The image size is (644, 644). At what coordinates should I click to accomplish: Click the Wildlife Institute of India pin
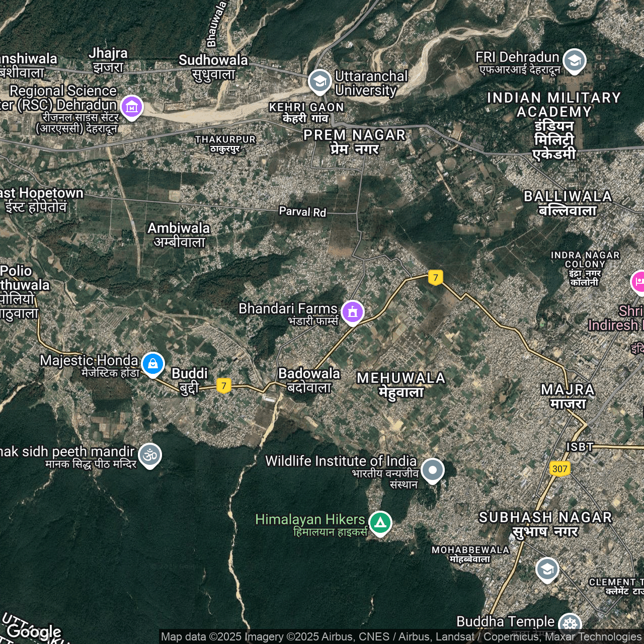click(432, 470)
